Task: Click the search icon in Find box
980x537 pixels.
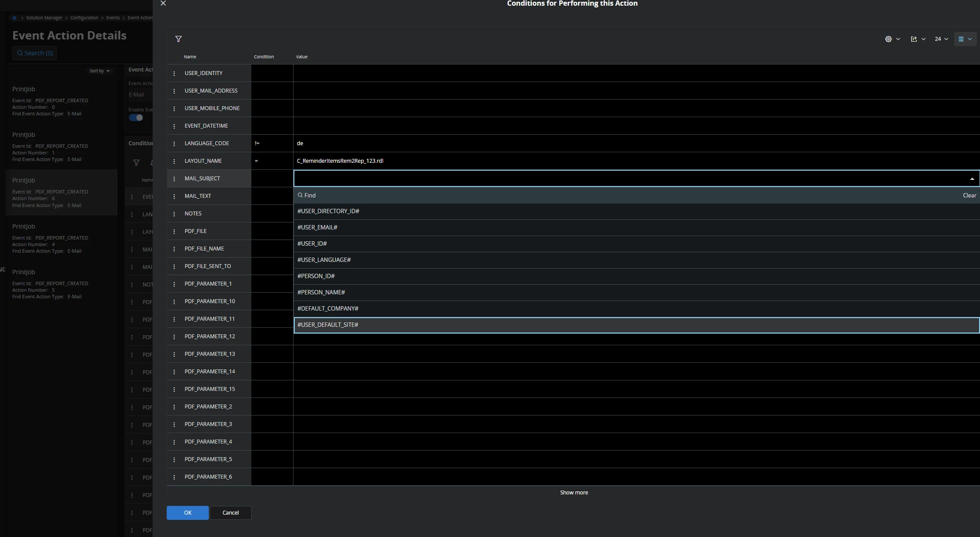Action: [x=300, y=195]
